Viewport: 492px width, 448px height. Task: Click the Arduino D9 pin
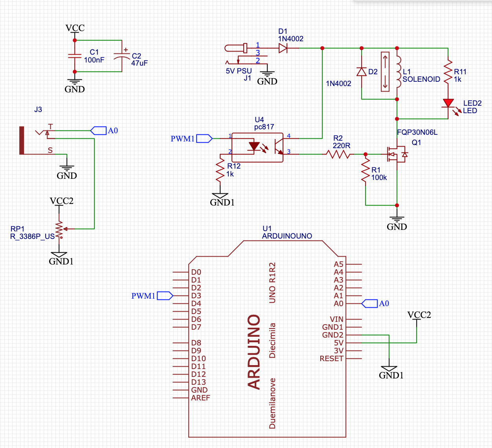pos(181,351)
